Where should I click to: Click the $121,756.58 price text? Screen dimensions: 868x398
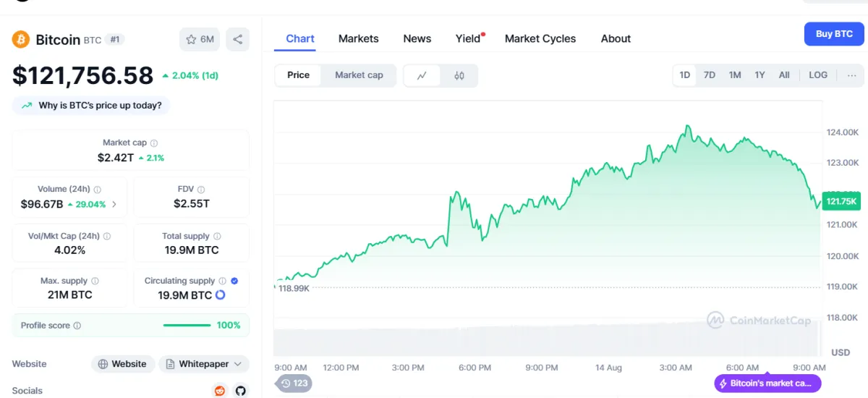pyautogui.click(x=83, y=76)
